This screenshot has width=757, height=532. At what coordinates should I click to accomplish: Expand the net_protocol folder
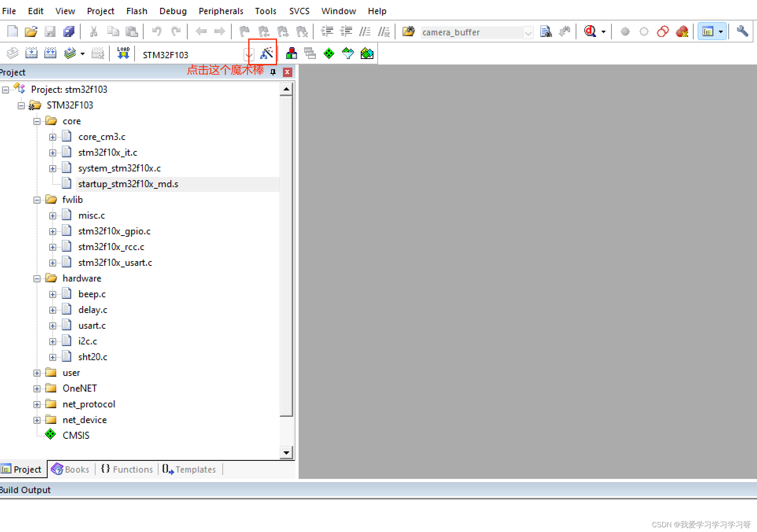37,405
